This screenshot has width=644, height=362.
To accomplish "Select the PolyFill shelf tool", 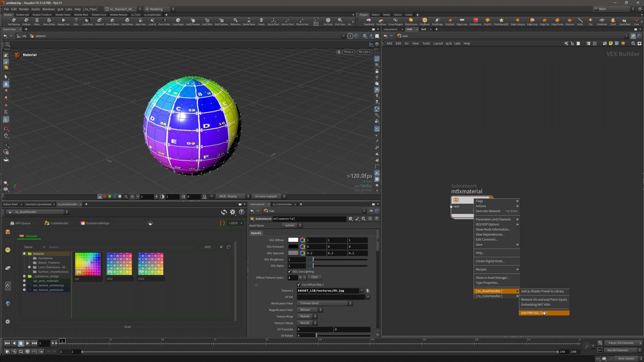I will pyautogui.click(x=487, y=21).
